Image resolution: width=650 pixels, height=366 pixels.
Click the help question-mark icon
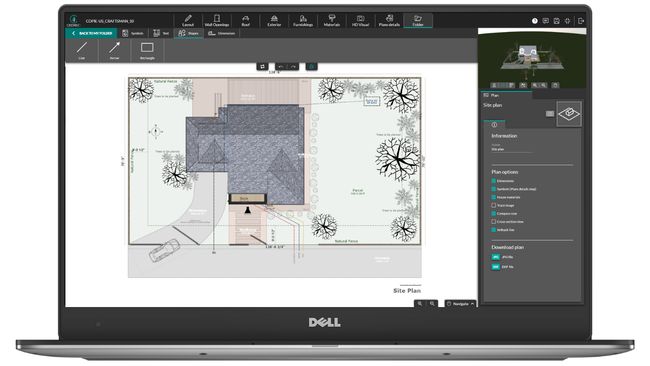pyautogui.click(x=535, y=21)
